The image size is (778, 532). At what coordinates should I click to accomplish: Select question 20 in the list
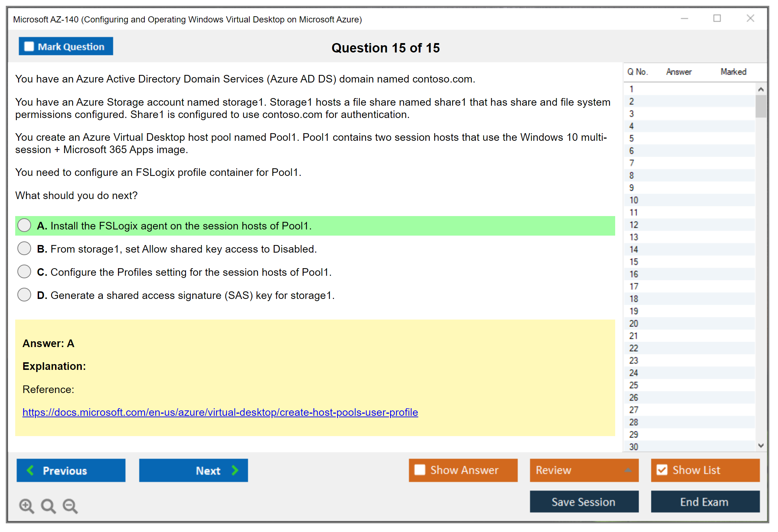pos(634,323)
